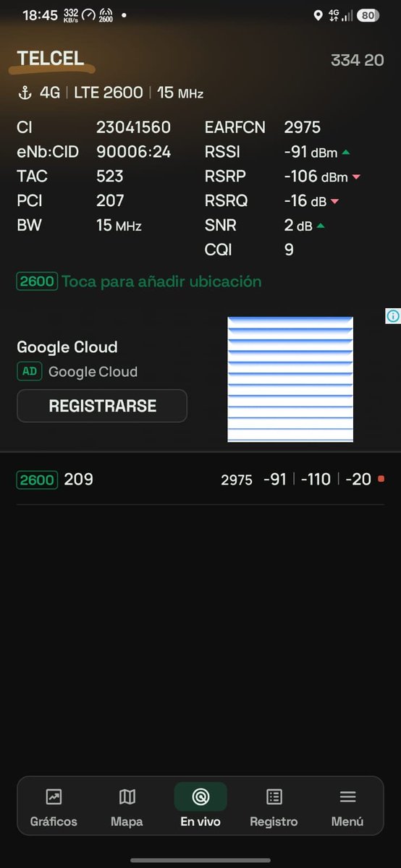
Task: Tap the battery indicator showing 80
Action: coord(368,15)
